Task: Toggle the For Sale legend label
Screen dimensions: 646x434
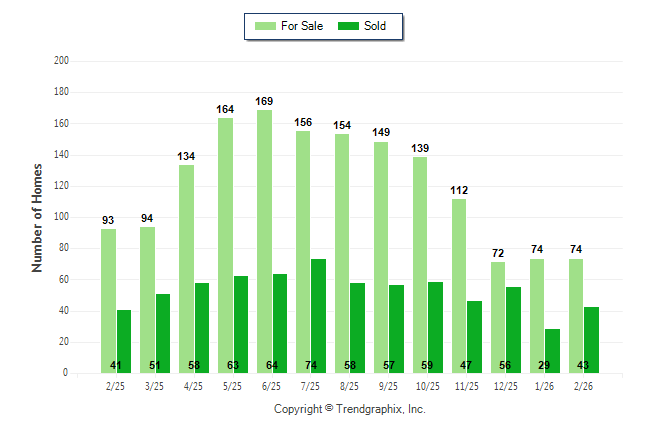Action: (302, 26)
